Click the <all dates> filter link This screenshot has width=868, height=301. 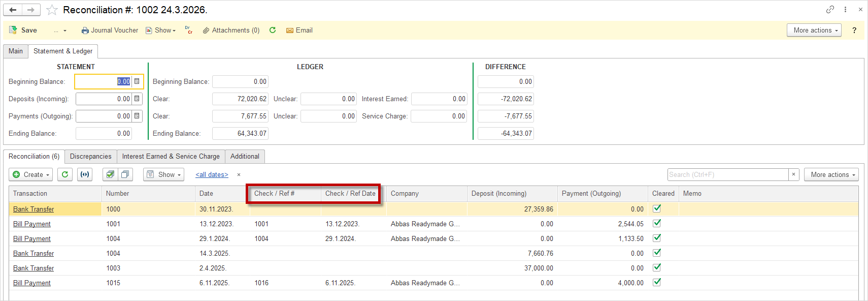coord(212,174)
